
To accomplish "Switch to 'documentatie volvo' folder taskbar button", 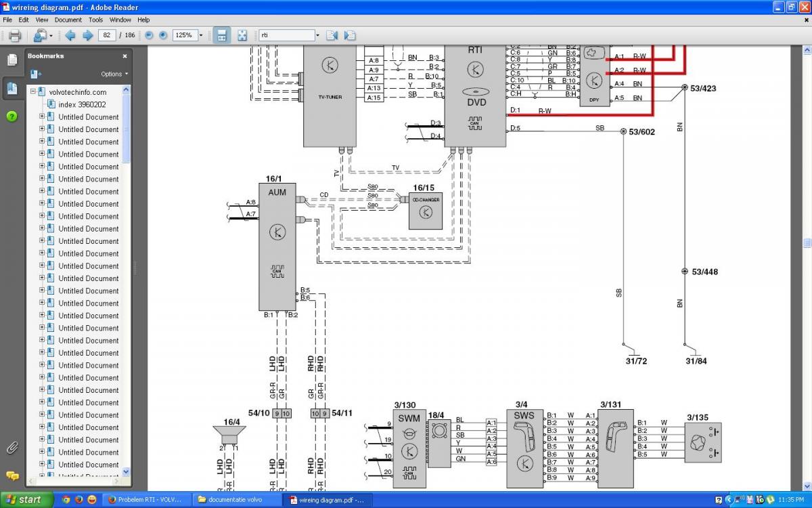I will pyautogui.click(x=238, y=500).
